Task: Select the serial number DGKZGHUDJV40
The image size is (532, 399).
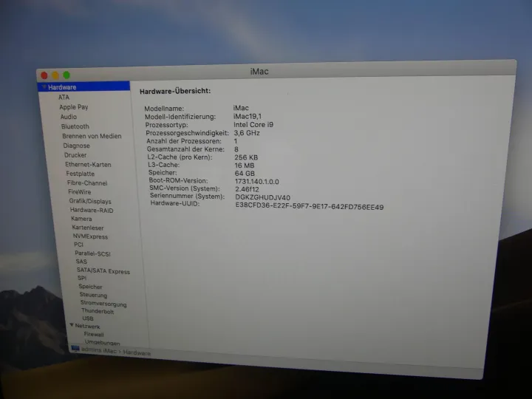Action: 262,197
